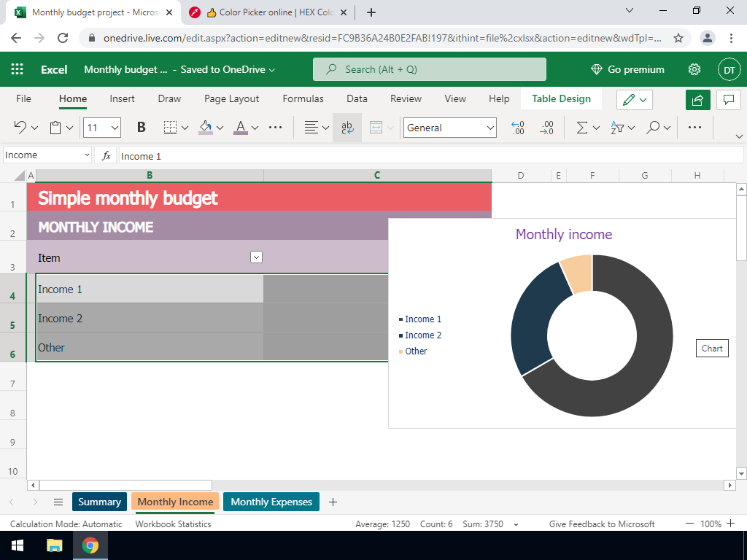Image resolution: width=747 pixels, height=560 pixels.
Task: Open the Excel app launcher grid
Action: (x=18, y=69)
